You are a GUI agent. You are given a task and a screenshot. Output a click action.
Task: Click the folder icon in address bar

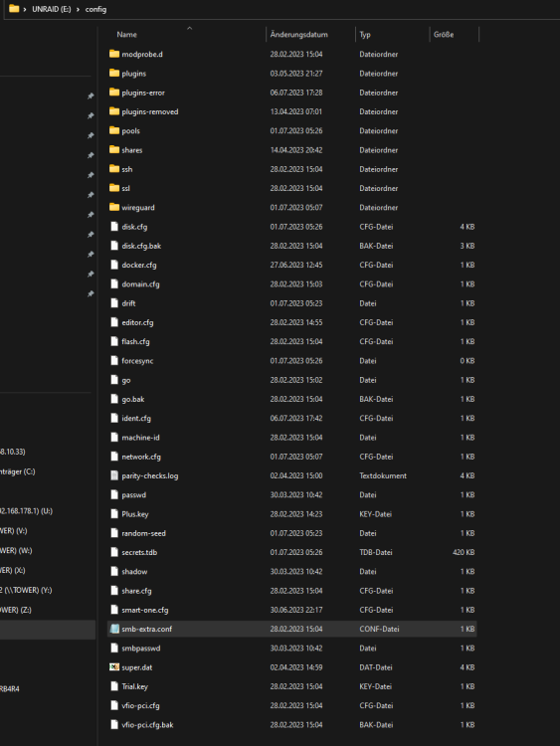click(x=14, y=9)
